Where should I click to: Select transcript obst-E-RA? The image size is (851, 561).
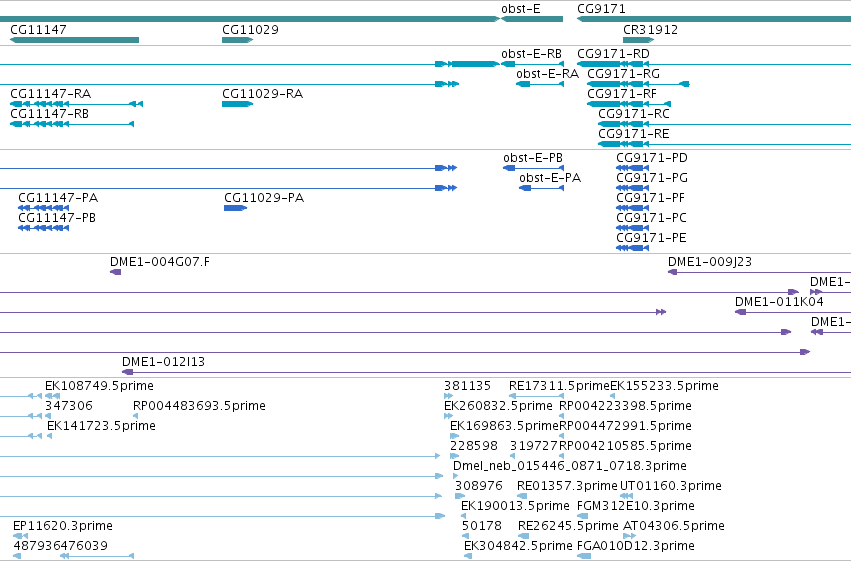pos(540,84)
